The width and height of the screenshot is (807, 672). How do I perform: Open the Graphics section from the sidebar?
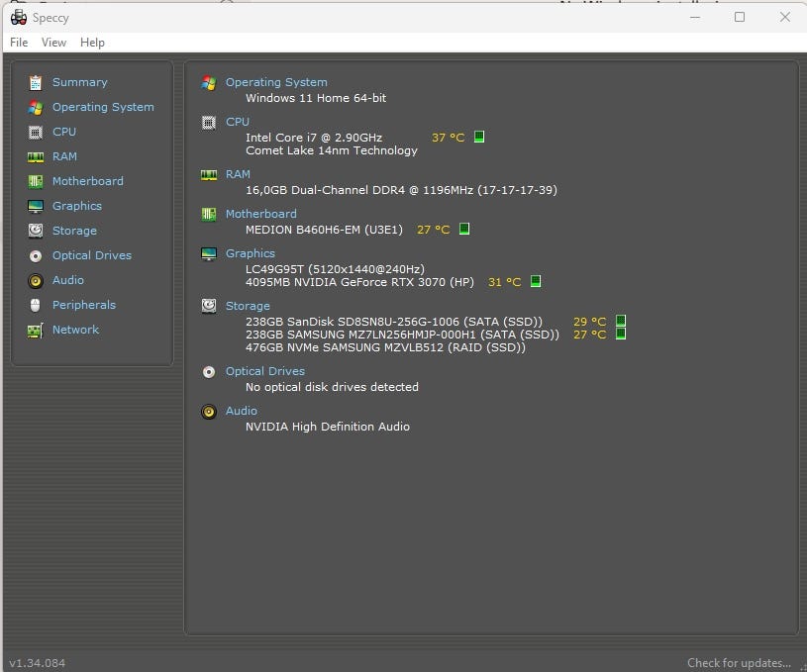point(77,206)
